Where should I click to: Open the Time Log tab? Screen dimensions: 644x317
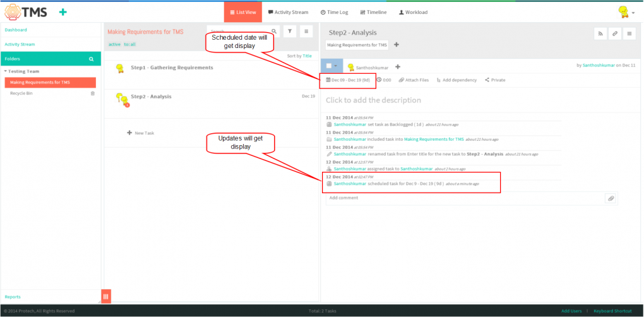tap(335, 13)
